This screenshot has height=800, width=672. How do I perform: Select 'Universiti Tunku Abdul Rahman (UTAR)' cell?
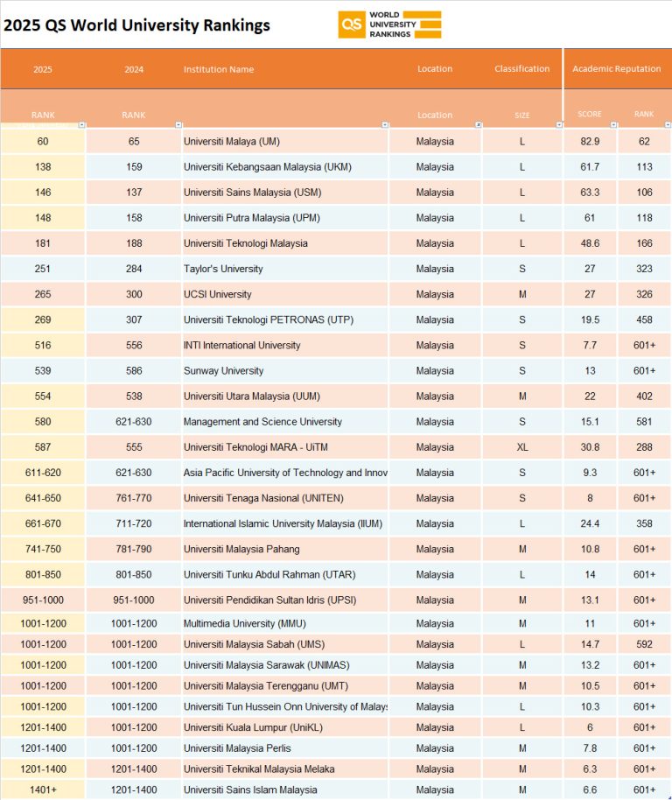click(285, 575)
